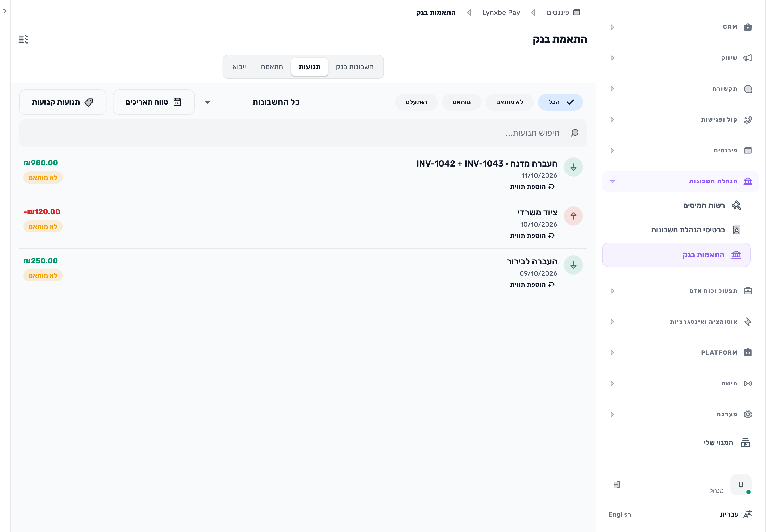766x532 pixels.
Task: Click הוספת תווית under ציוד משרדי
Action: click(532, 236)
